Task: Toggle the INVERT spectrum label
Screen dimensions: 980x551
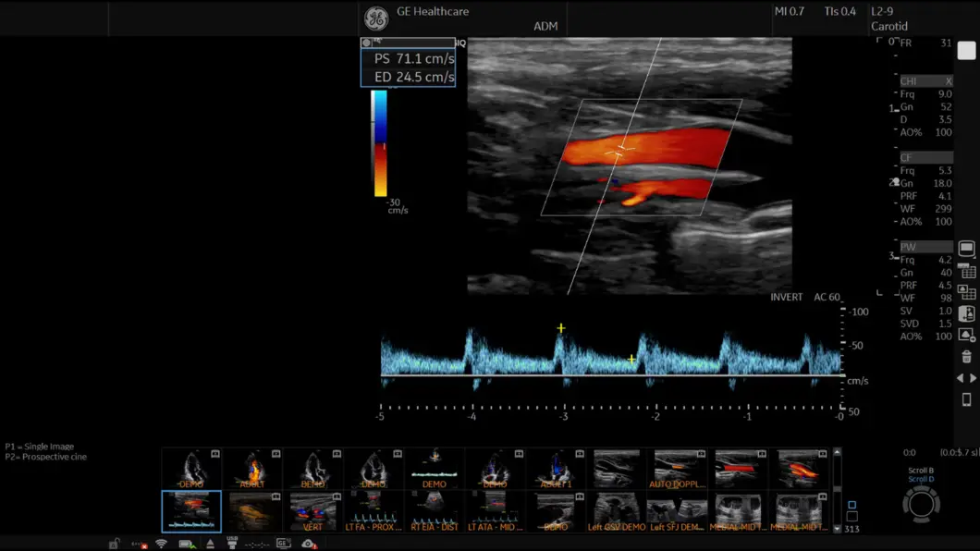Action: (787, 298)
